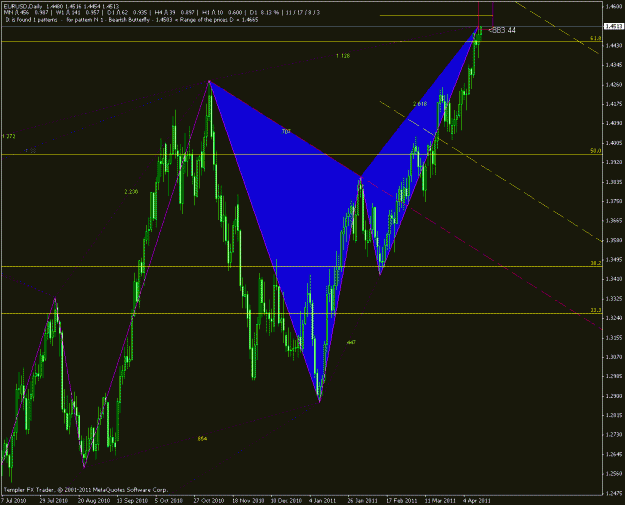
Task: Click the 1.4260 price scale label
Action: [x=614, y=84]
